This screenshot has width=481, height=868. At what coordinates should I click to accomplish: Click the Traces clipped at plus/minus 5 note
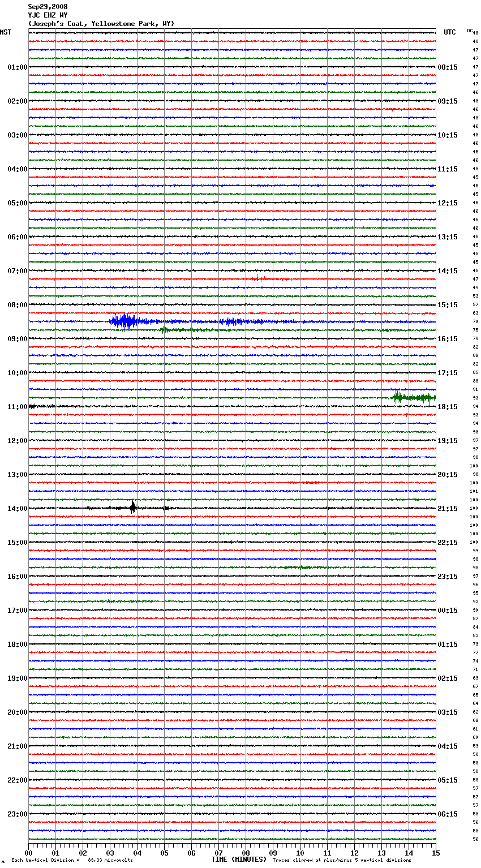[342, 860]
